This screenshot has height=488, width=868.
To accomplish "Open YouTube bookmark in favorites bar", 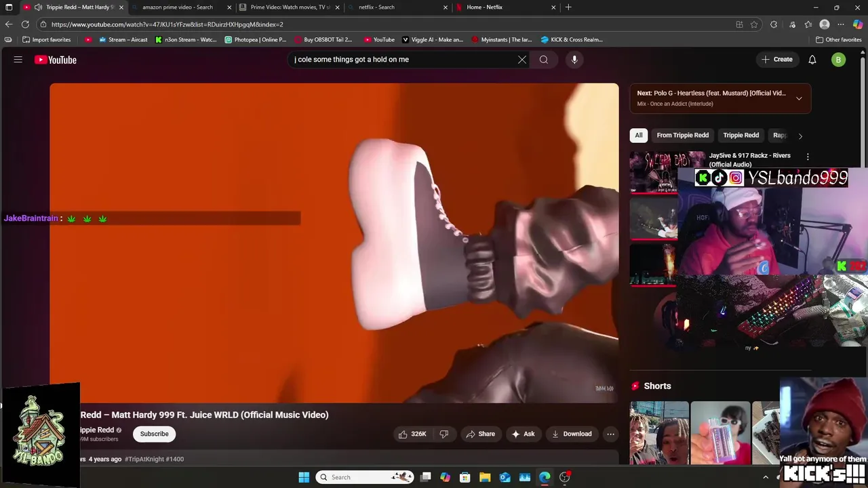I will (x=379, y=39).
